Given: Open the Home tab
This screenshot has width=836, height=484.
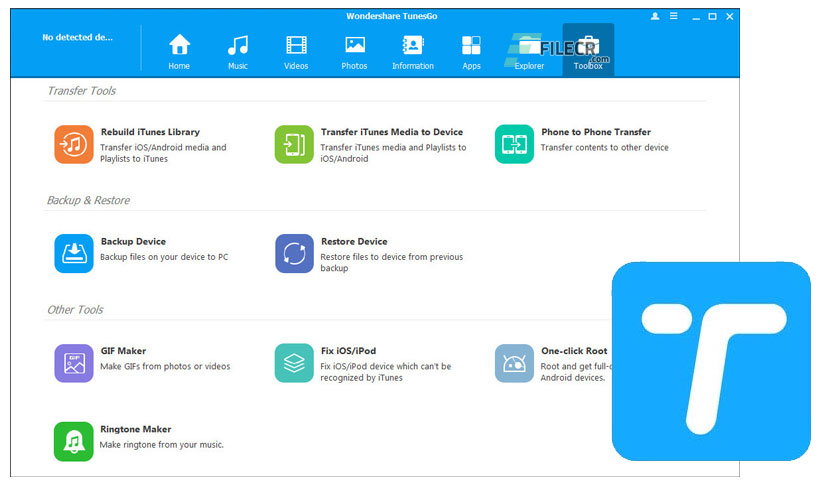Looking at the screenshot, I should (179, 51).
